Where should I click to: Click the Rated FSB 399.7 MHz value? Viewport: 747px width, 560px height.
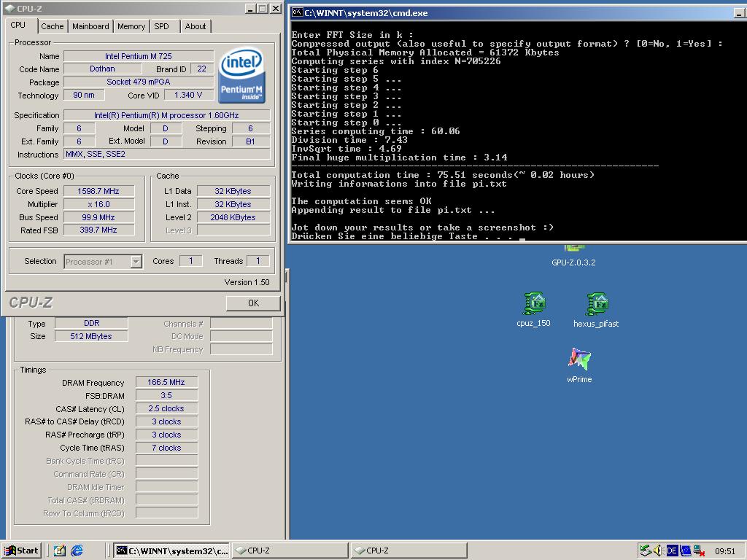(x=98, y=230)
